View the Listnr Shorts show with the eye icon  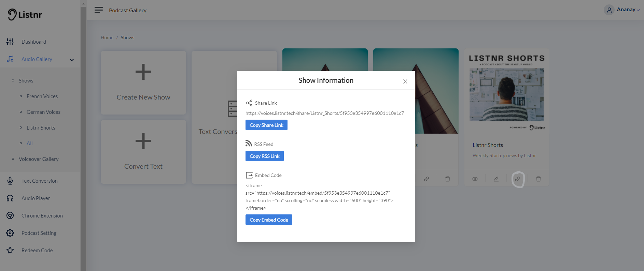click(475, 179)
